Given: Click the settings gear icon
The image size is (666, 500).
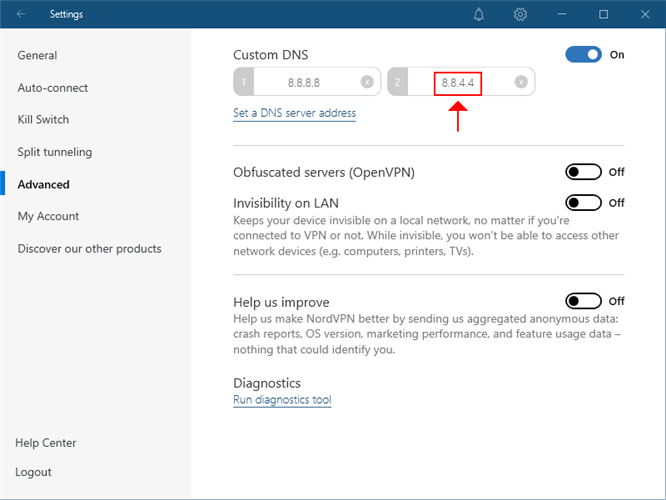Looking at the screenshot, I should [x=520, y=15].
